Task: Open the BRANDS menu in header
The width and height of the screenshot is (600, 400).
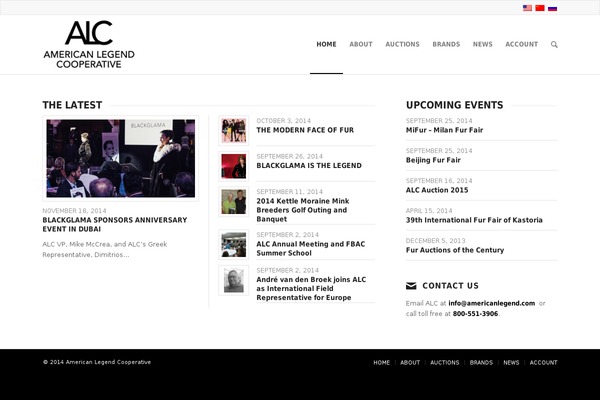Action: tap(446, 44)
